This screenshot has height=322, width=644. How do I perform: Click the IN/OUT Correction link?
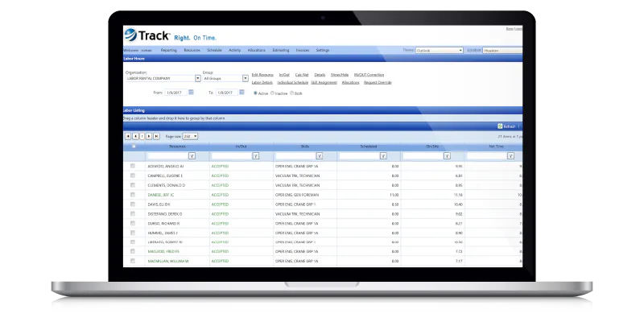369,75
